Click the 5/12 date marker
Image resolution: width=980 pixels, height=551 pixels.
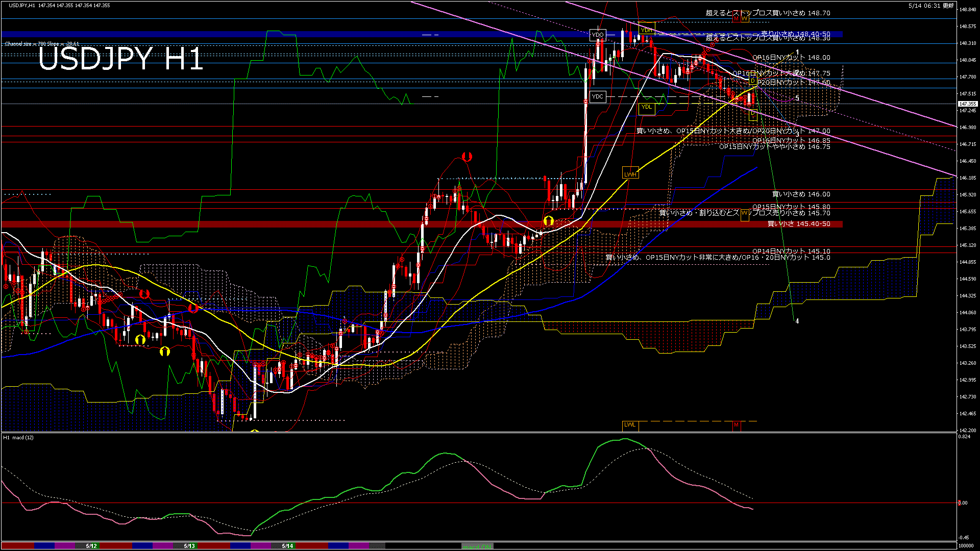pos(91,546)
